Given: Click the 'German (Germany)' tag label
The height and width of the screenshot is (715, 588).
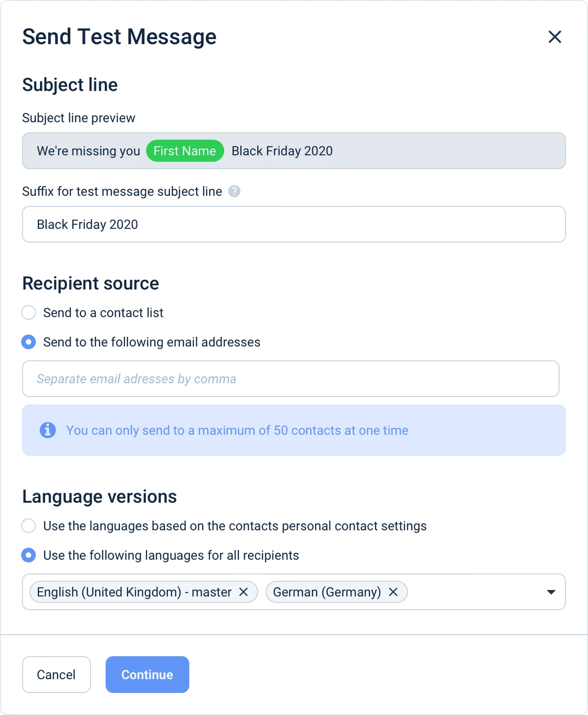Looking at the screenshot, I should (327, 592).
